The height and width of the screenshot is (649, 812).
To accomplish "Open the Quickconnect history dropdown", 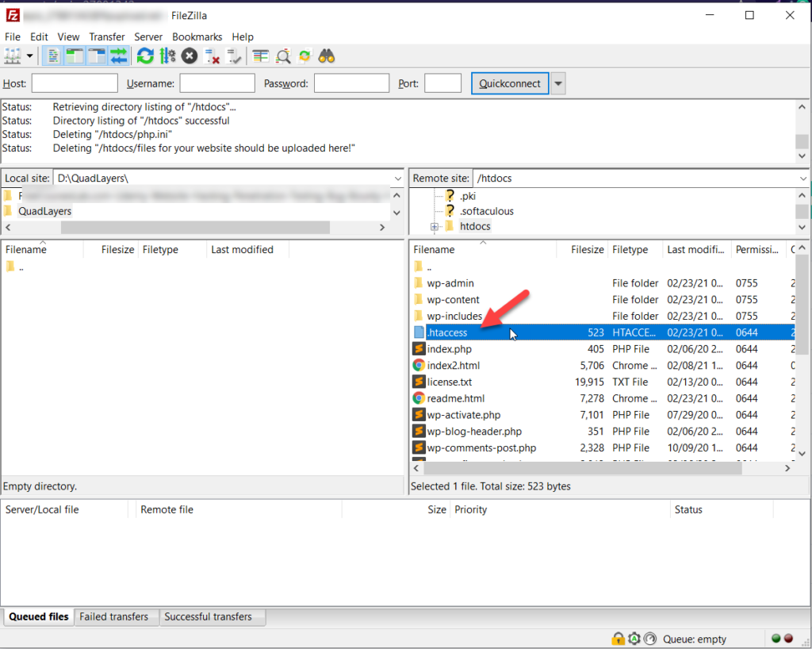I will (x=557, y=83).
